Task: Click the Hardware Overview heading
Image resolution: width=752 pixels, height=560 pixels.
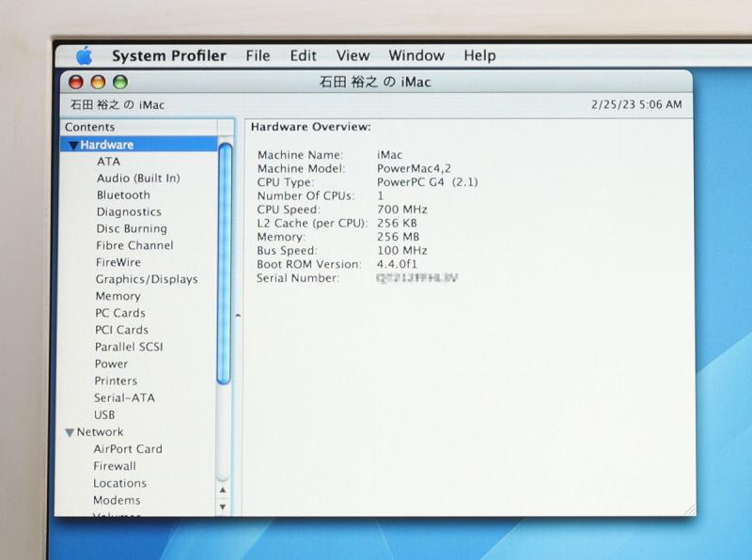Action: (311, 127)
